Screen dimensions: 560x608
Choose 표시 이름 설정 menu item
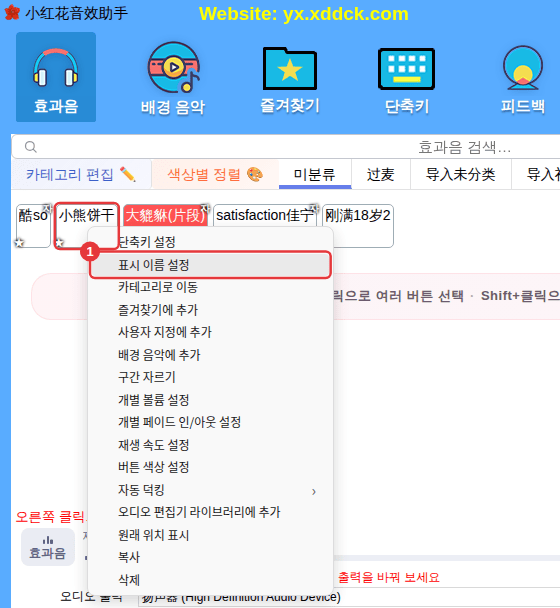click(210, 265)
